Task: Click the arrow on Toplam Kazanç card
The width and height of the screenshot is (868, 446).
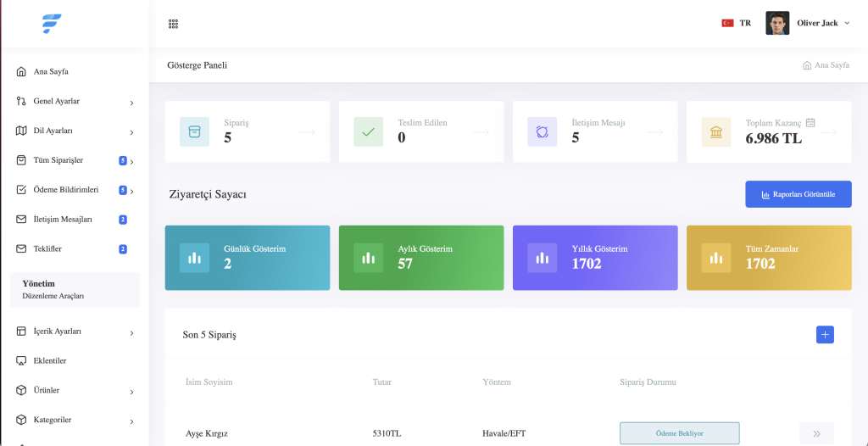Action: pos(829,132)
